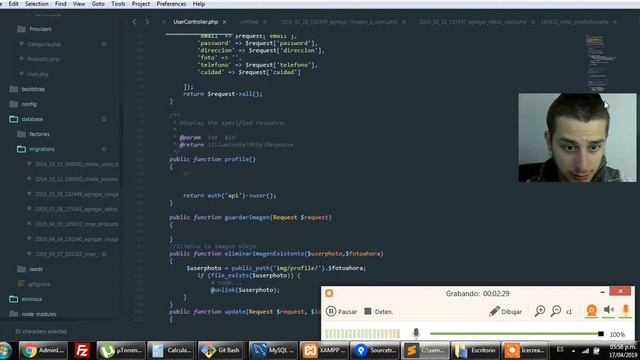Screen dimensions: 640x360
Task: Switch to the UserController.php tab
Action: tap(196, 22)
